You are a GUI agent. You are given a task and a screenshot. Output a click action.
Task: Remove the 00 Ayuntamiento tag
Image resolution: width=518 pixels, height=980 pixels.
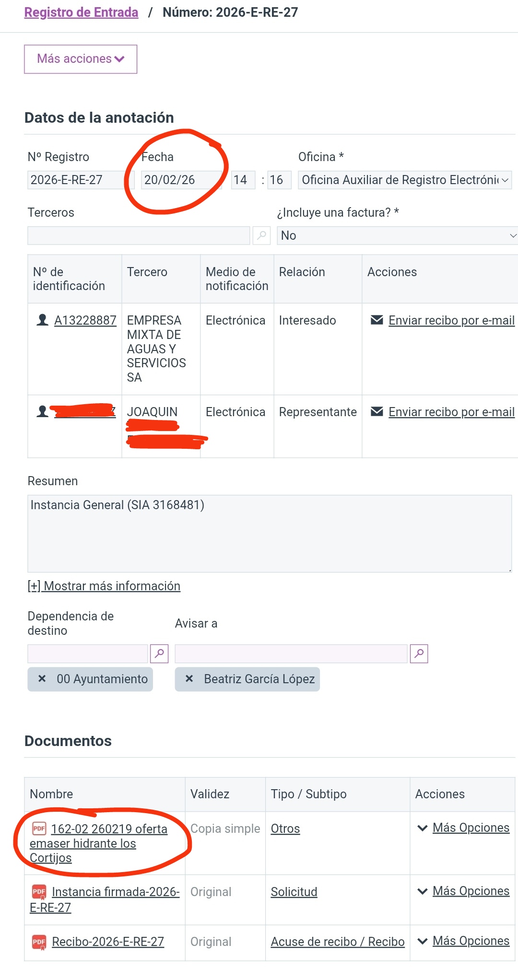(42, 679)
